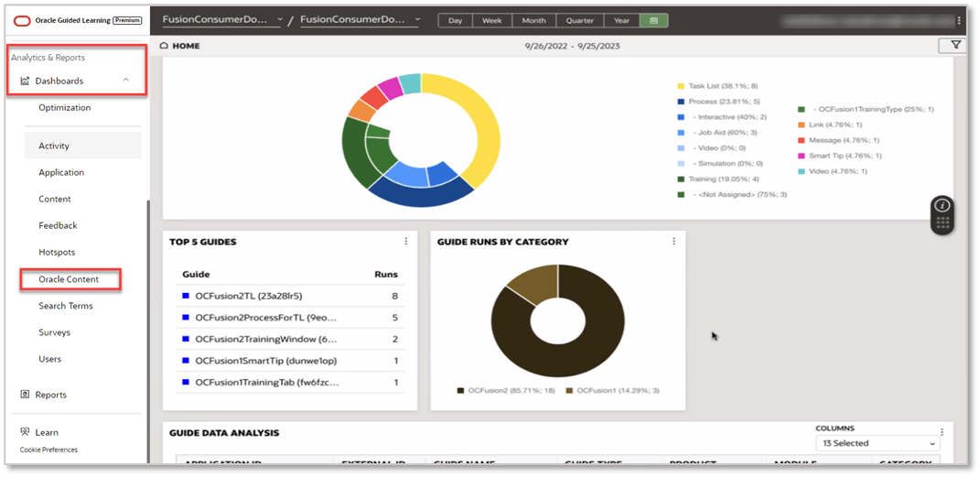Open the Surveys dashboard
The width and height of the screenshot is (980, 477).
(x=54, y=332)
